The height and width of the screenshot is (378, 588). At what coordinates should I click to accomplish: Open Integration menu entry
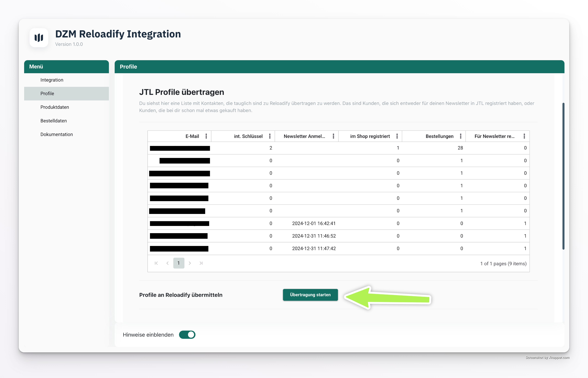[52, 80]
